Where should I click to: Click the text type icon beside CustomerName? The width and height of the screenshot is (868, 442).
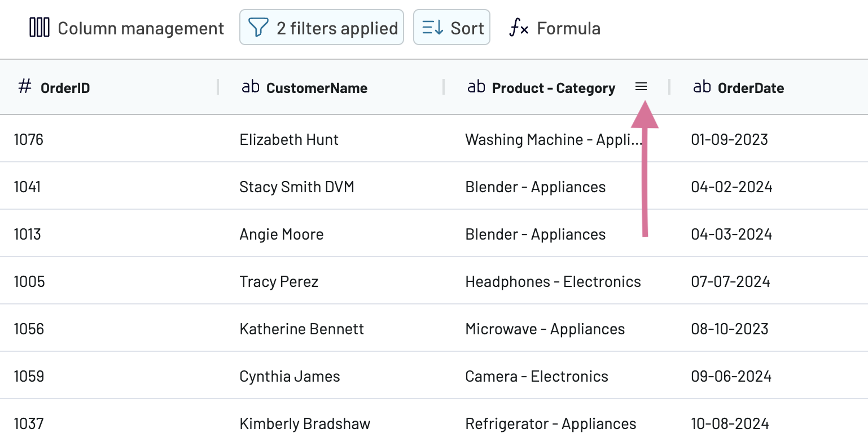(251, 87)
